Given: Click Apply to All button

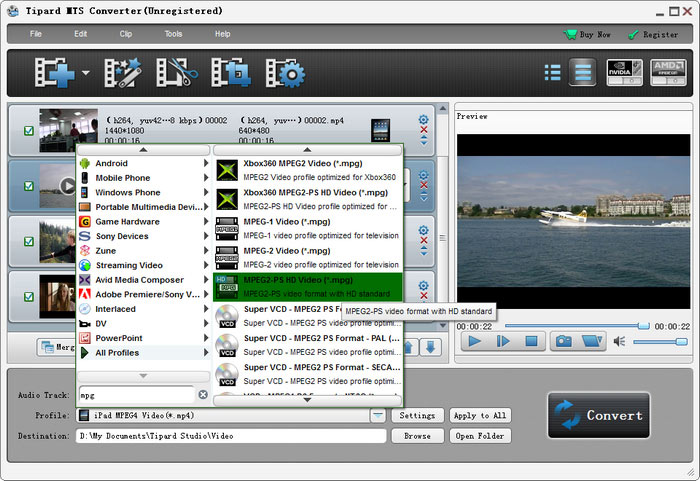Looking at the screenshot, I should (480, 415).
